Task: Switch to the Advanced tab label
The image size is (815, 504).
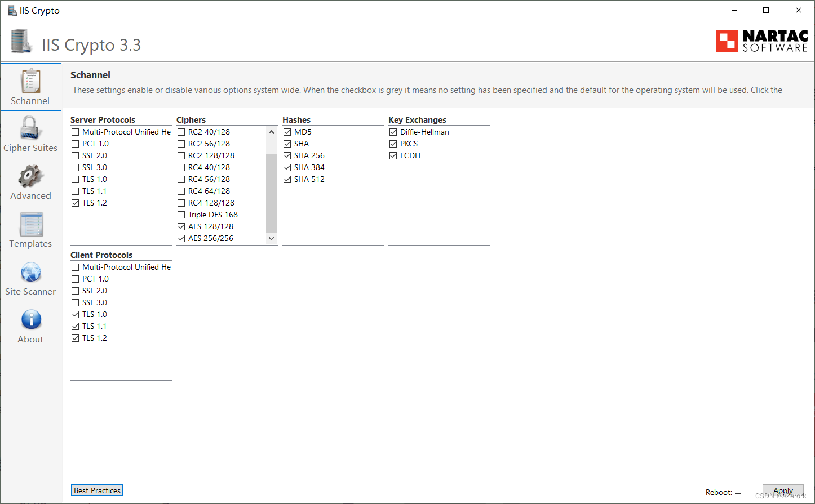Action: point(30,195)
